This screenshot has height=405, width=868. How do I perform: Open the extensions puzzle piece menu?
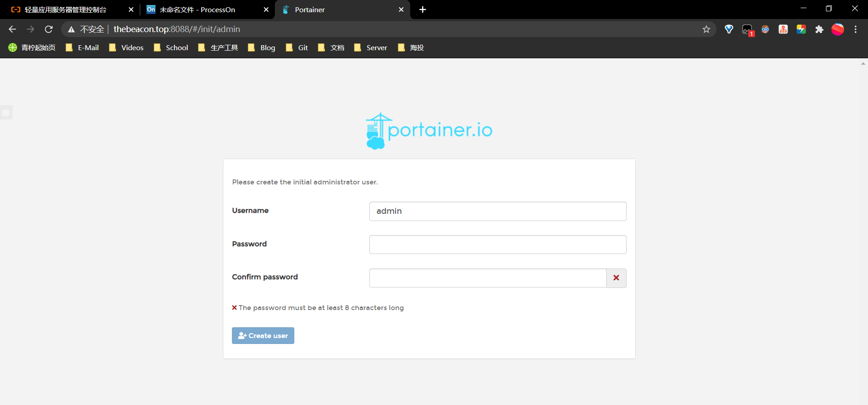(x=819, y=29)
